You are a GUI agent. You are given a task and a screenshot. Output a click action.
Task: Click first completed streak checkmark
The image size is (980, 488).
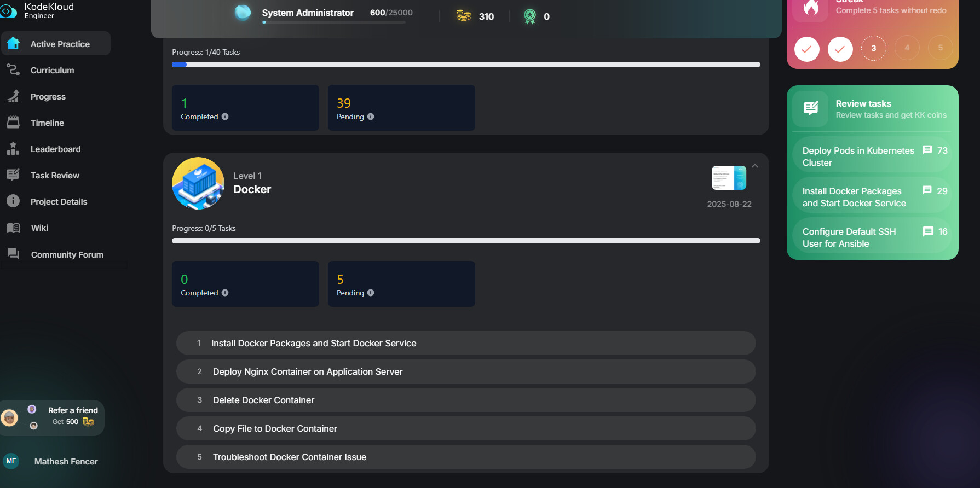coord(806,49)
